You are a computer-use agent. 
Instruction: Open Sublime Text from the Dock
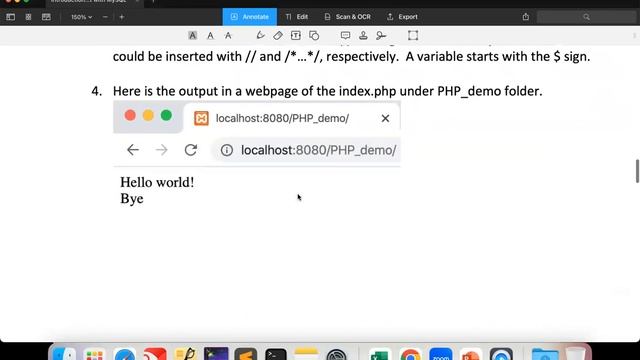coord(246,354)
